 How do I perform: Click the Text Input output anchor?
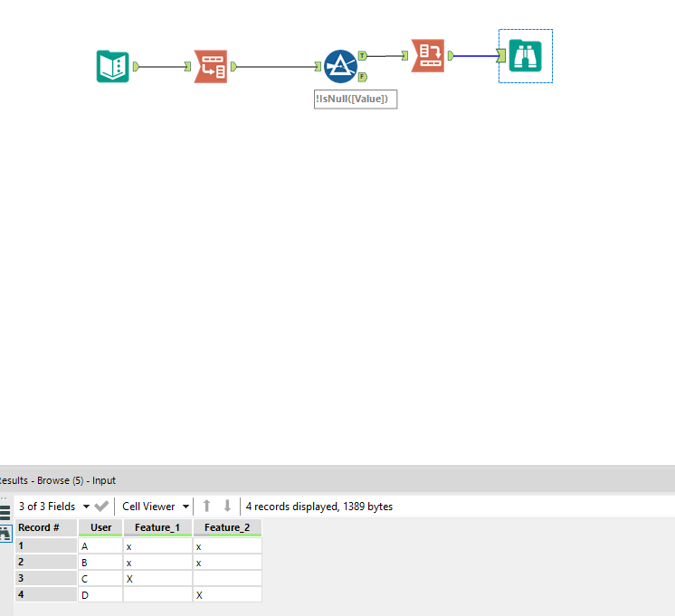click(136, 66)
